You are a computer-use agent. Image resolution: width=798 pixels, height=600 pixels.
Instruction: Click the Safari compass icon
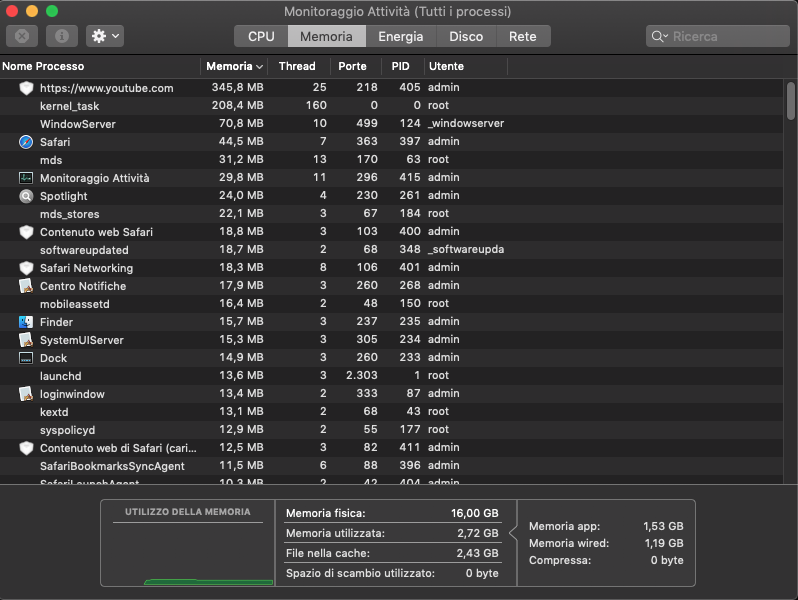click(26, 142)
